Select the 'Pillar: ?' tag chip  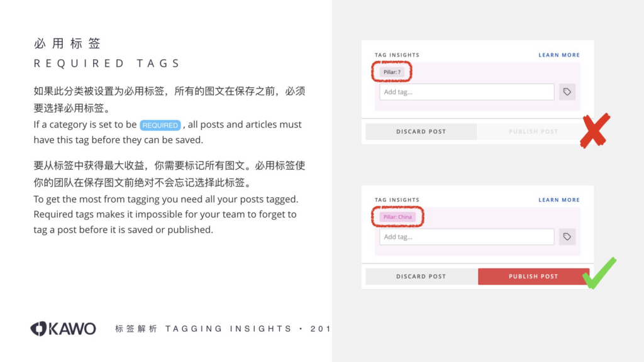392,72
